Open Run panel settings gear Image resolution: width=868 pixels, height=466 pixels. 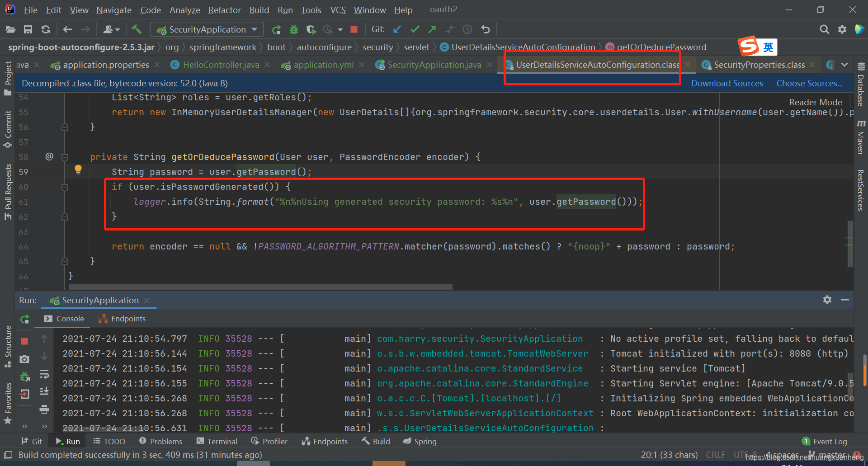tap(827, 300)
